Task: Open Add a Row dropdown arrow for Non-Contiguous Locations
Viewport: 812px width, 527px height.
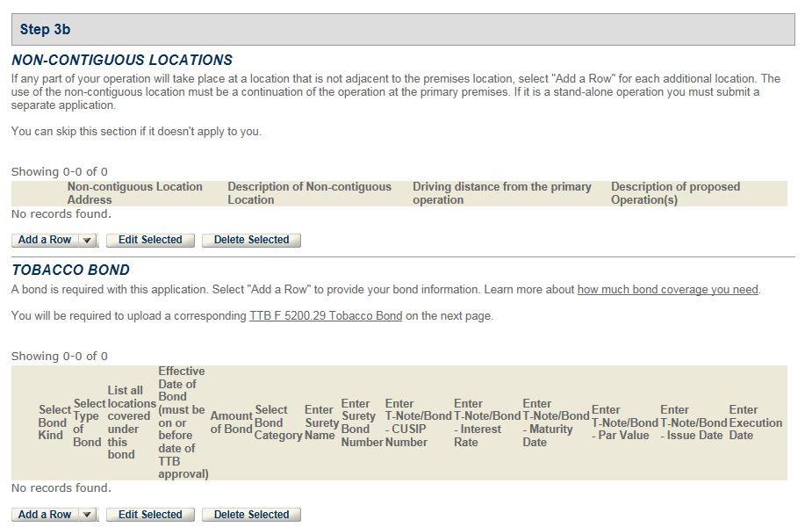Action: (87, 240)
